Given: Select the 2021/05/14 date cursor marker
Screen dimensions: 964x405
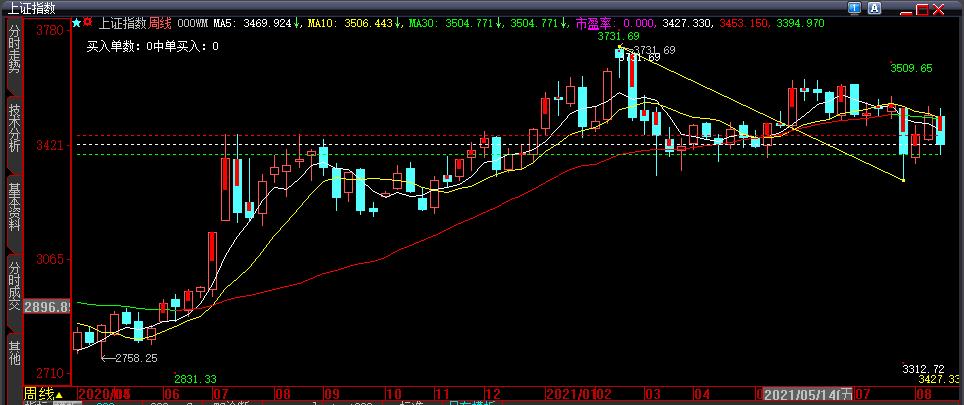Looking at the screenshot, I should point(808,393).
